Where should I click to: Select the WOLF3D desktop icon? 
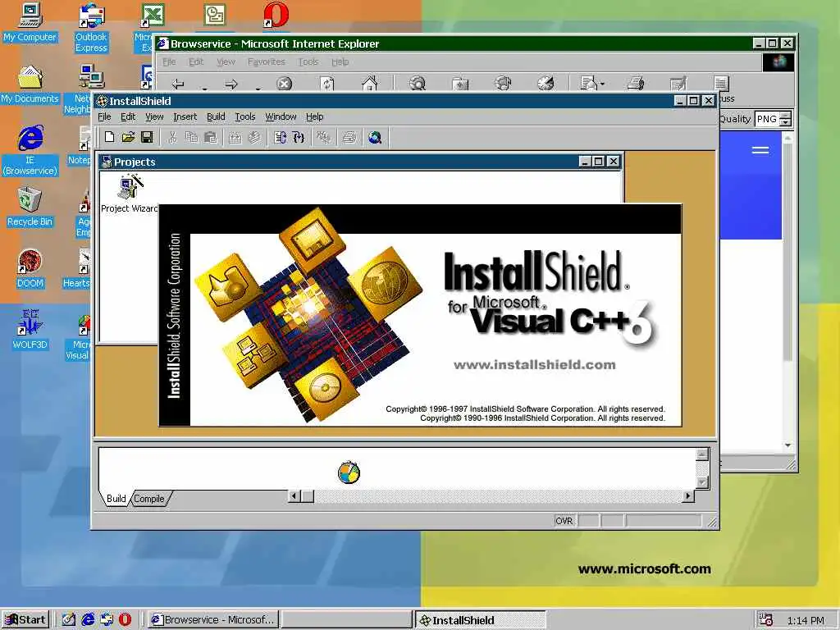30,330
